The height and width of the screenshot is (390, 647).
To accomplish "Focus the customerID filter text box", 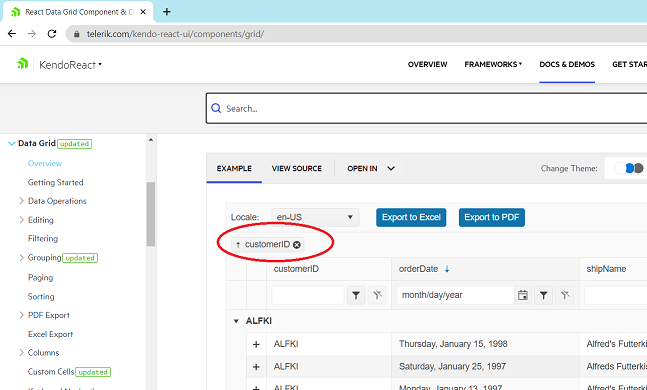I will [x=308, y=295].
